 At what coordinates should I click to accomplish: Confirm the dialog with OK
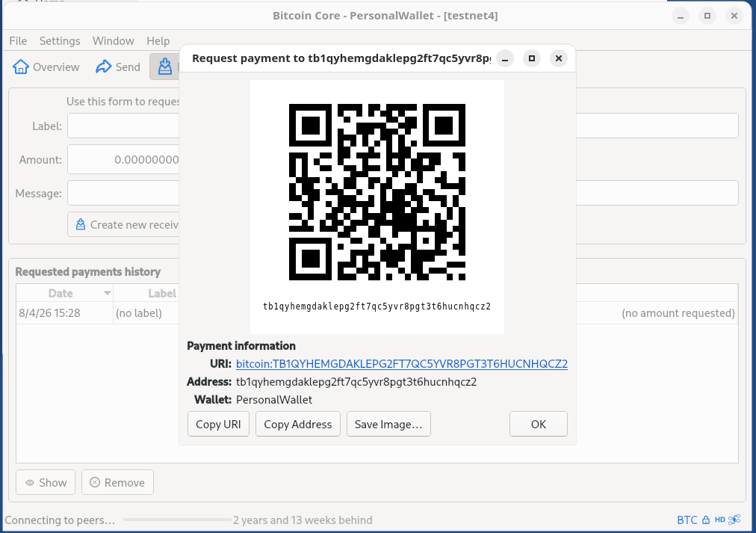click(539, 424)
